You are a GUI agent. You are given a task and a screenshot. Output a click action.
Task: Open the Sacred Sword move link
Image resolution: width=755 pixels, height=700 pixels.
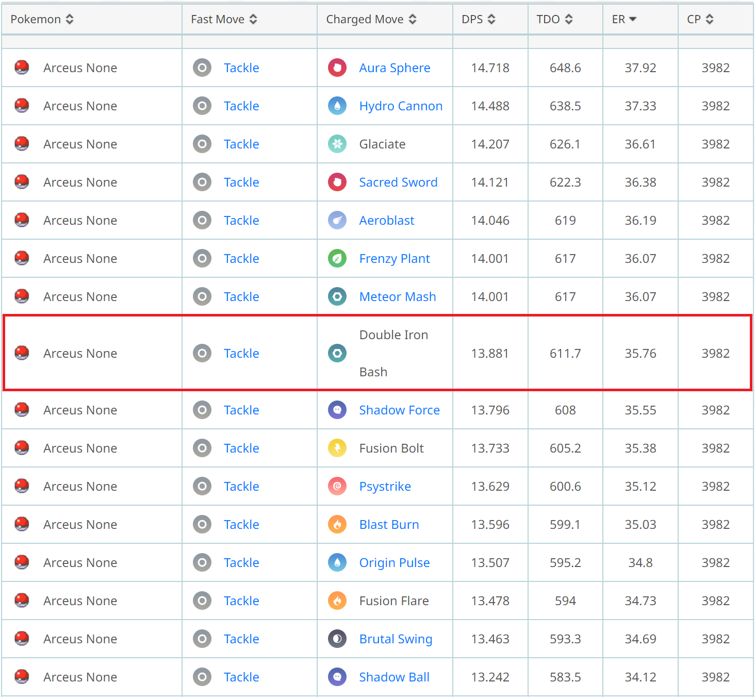[x=398, y=182]
